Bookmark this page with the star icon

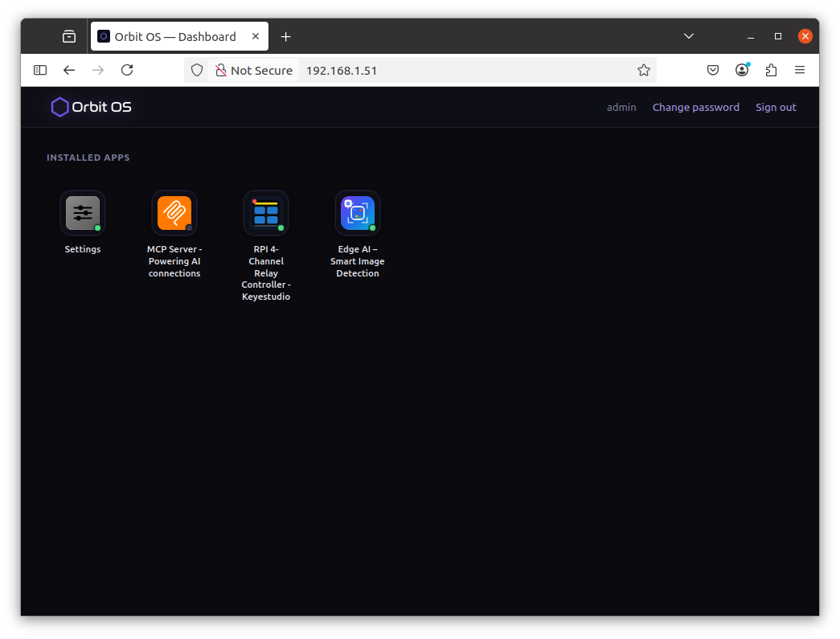coord(643,70)
